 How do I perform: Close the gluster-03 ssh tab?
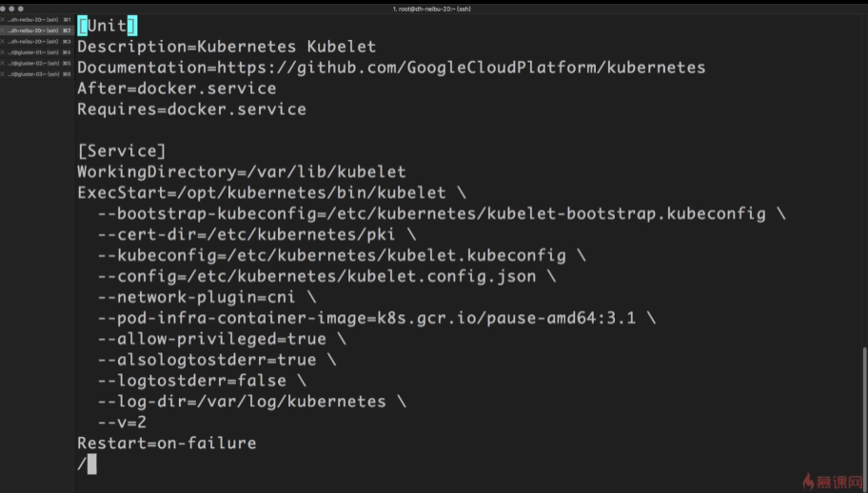point(3,73)
